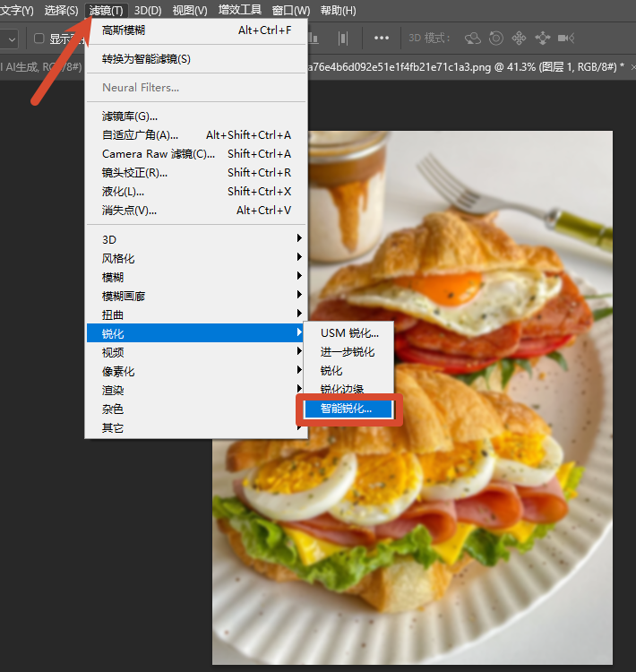The height and width of the screenshot is (672, 636).
Task: Expand the 风格化 submenu
Action: tap(197, 258)
